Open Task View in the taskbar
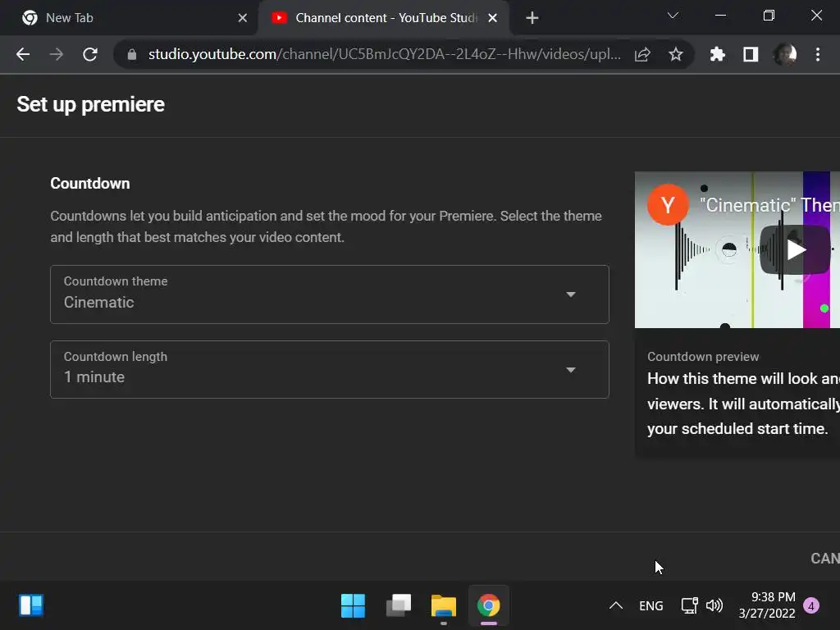The image size is (840, 630). point(399,606)
